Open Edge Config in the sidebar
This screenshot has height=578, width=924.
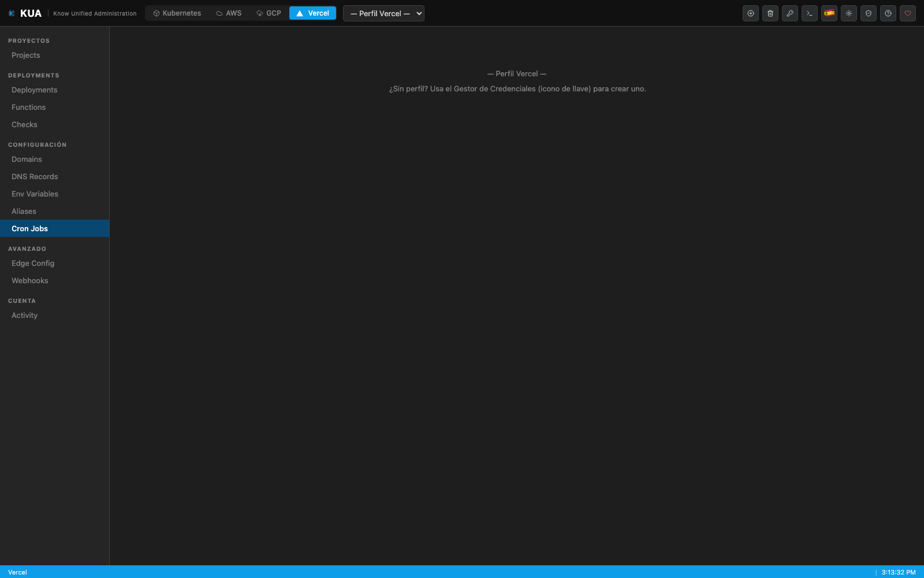54,264
